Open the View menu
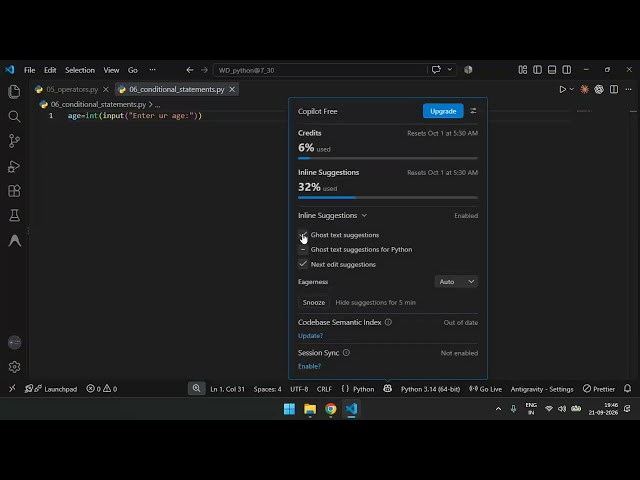The height and width of the screenshot is (480, 640). (x=111, y=70)
